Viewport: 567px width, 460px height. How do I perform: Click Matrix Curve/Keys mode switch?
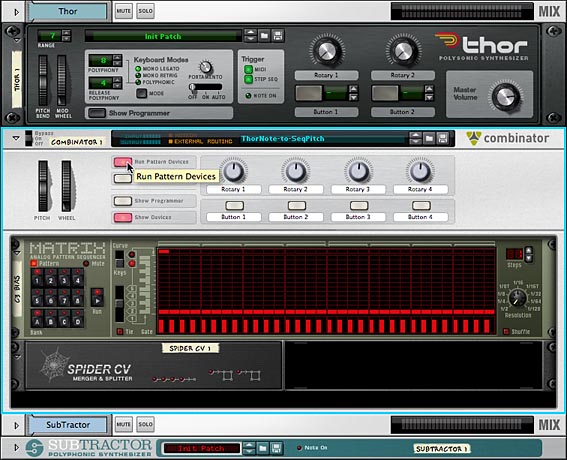tap(119, 259)
